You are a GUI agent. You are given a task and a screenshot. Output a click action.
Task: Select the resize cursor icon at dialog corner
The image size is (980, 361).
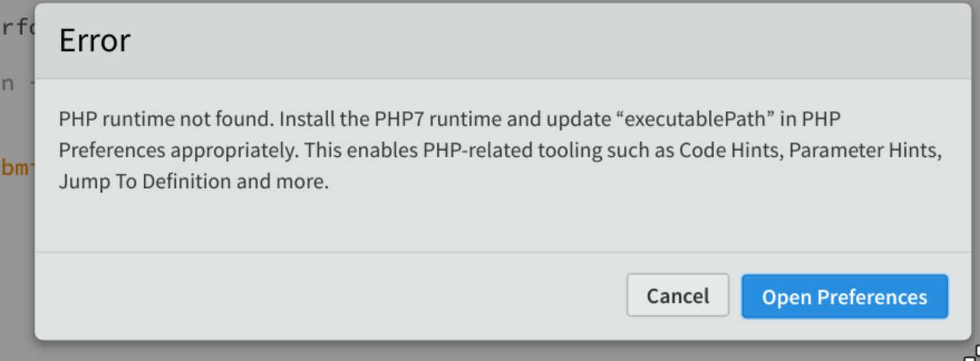click(972, 353)
